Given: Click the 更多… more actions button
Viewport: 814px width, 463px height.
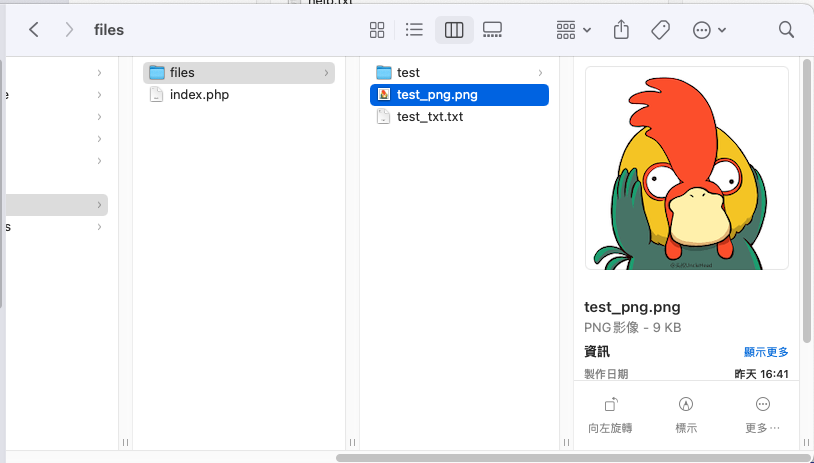Looking at the screenshot, I should click(x=763, y=416).
